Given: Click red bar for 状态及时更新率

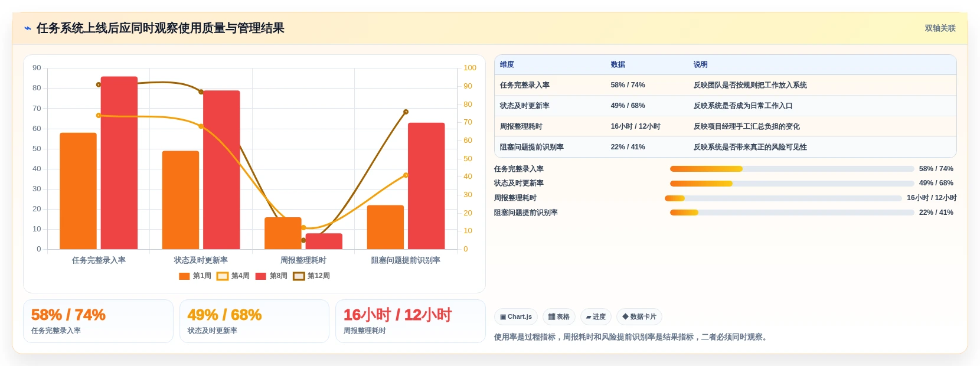Looking at the screenshot, I should click(x=221, y=170).
